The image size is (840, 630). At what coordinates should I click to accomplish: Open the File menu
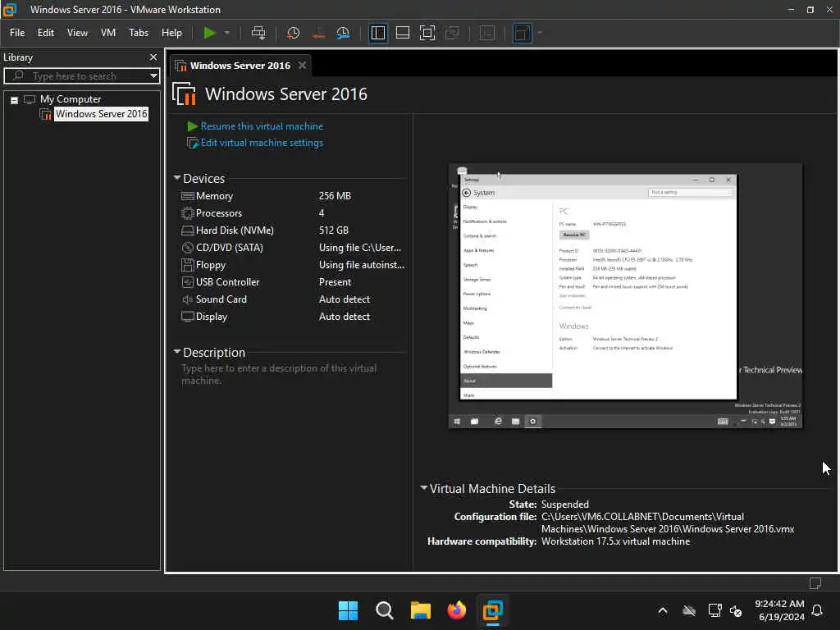tap(17, 33)
